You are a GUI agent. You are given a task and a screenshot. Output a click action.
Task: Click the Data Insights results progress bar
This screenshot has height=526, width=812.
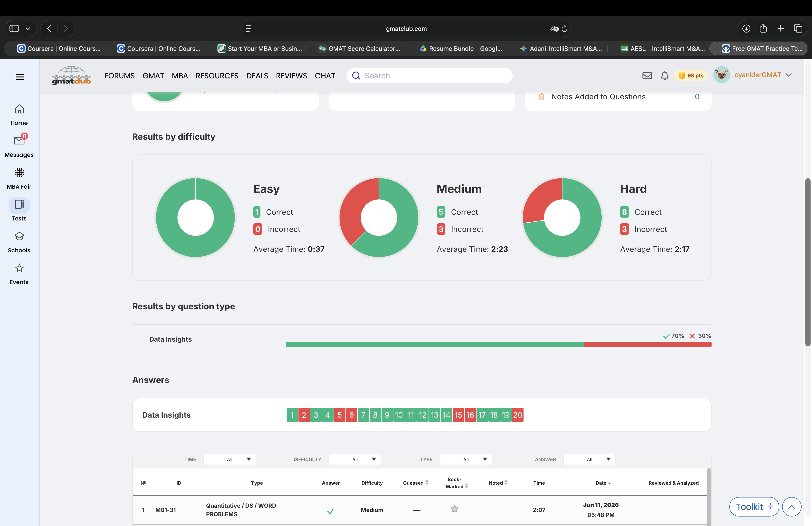(x=498, y=344)
